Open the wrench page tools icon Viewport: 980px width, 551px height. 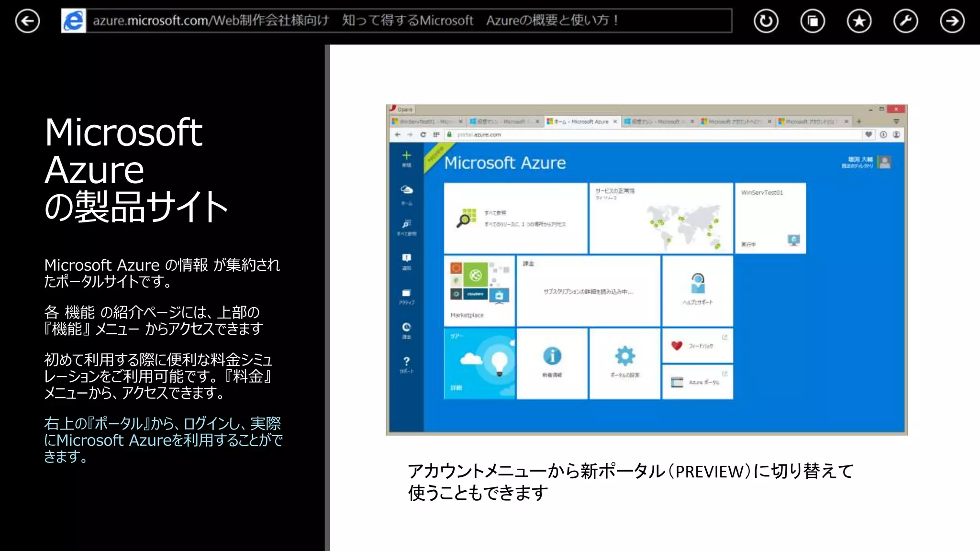pos(906,21)
